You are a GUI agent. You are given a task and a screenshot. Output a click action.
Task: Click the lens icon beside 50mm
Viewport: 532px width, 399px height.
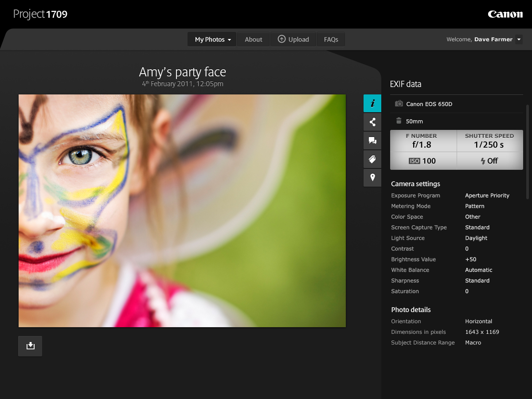tap(399, 121)
